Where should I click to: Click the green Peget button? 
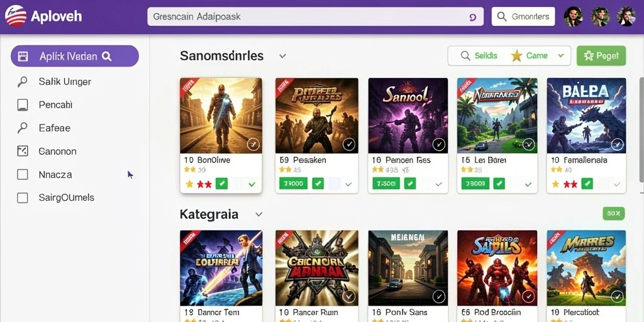(601, 56)
